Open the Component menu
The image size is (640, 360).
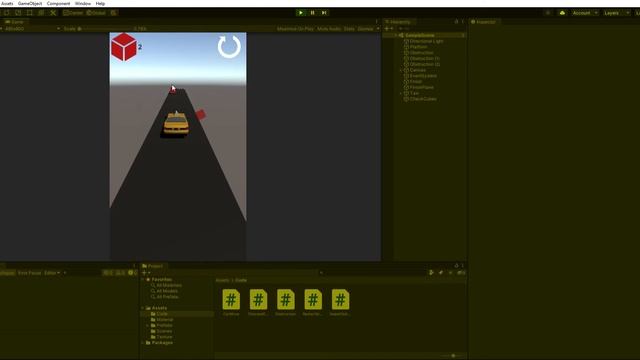click(58, 3)
